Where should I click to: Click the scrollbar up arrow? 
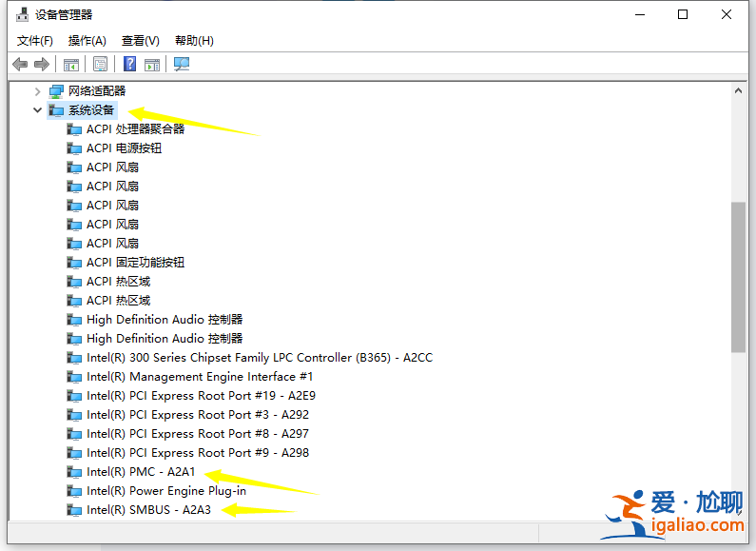coord(738,90)
